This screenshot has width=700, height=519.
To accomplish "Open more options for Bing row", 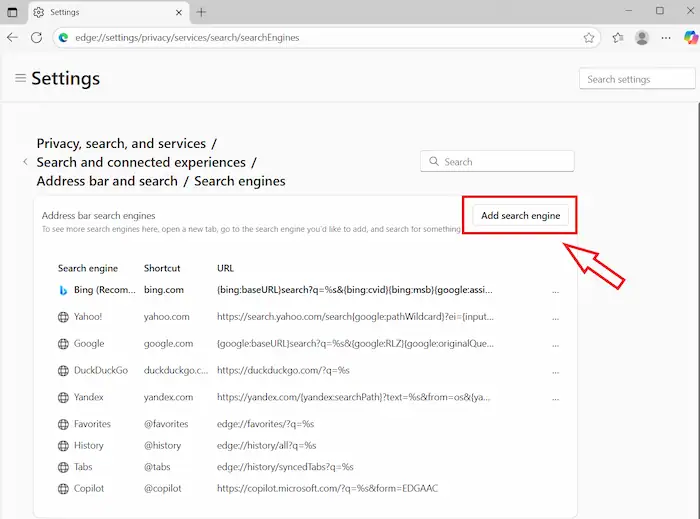I will [x=556, y=290].
